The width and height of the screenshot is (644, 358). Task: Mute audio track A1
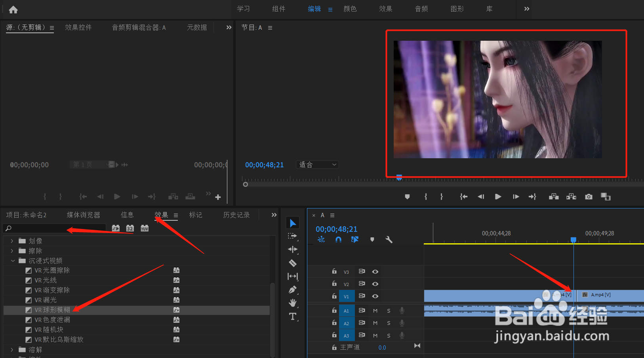pos(375,311)
